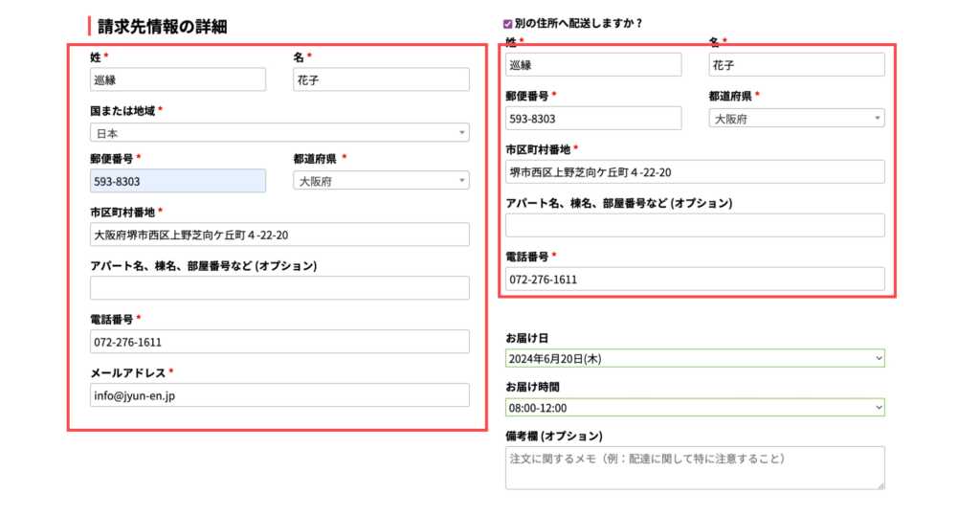Click the shipping 姓 last name field

point(593,64)
